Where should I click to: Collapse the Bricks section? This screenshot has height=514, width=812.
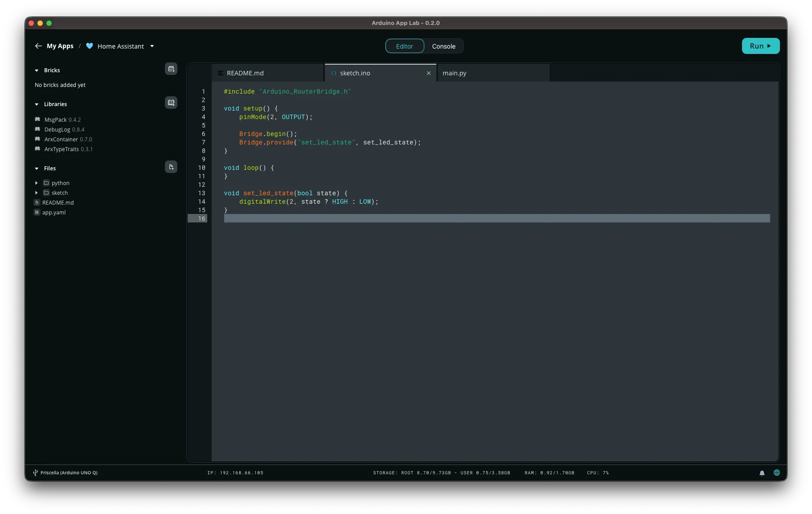point(37,70)
